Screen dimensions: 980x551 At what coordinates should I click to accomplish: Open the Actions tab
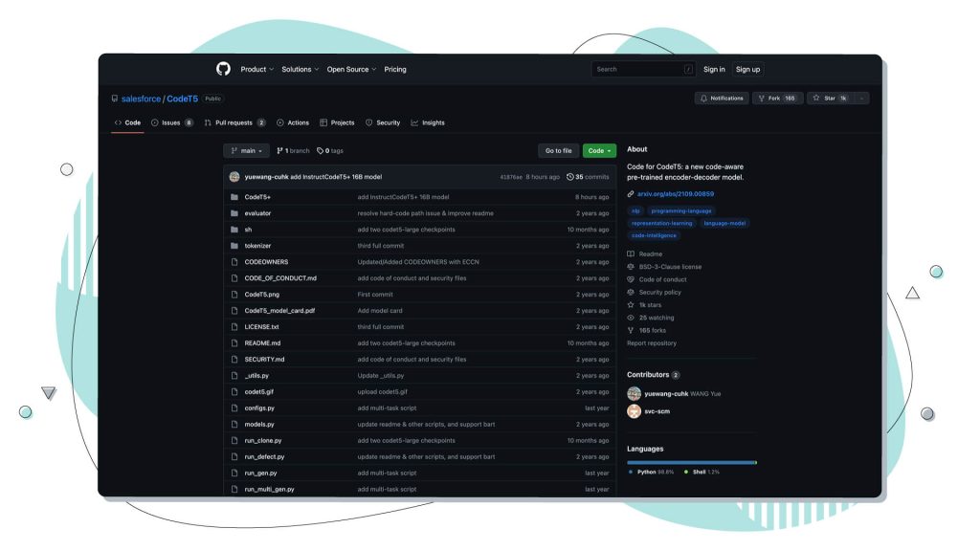click(x=293, y=123)
